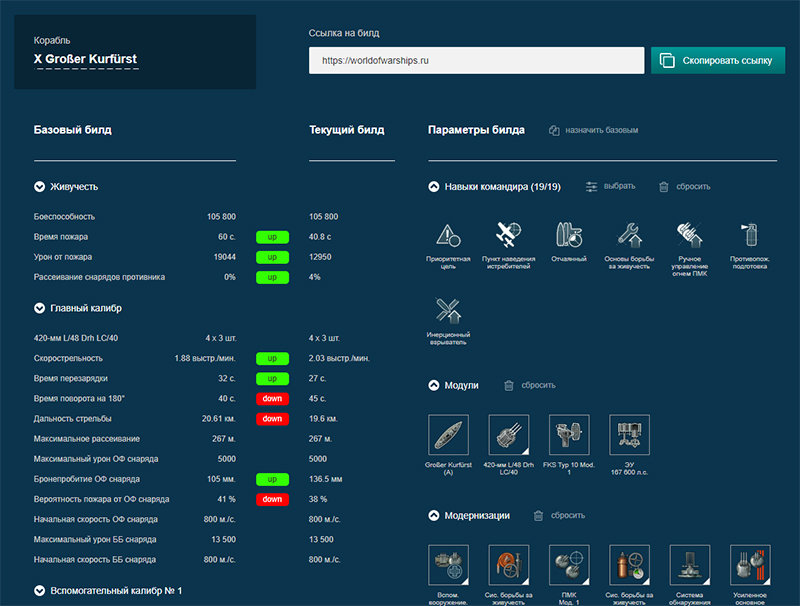The width and height of the screenshot is (800, 606).
Task: Select the FKS Typ 10 Mod. 1 module
Action: [569, 435]
